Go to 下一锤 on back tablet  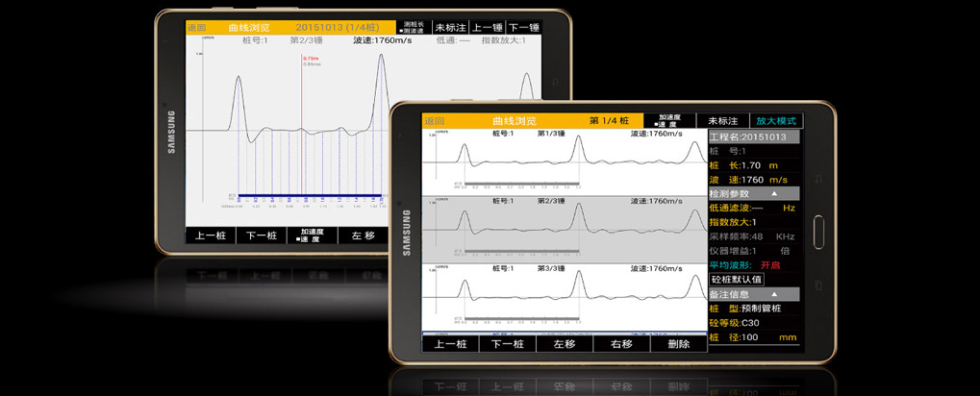[x=524, y=27]
